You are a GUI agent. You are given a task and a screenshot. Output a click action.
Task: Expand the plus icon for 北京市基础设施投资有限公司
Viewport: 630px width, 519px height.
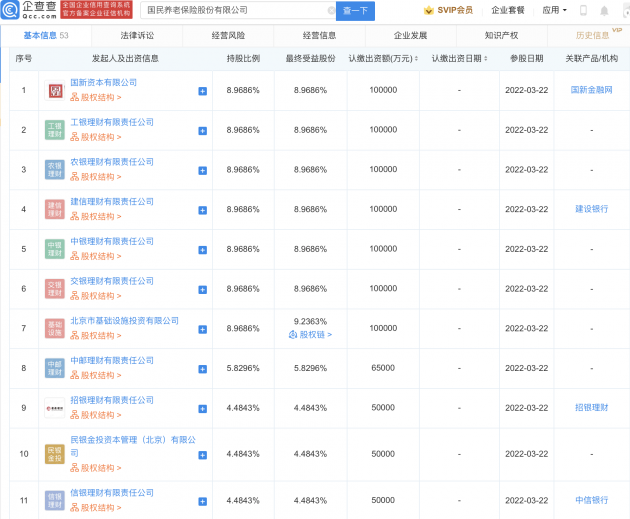click(203, 329)
